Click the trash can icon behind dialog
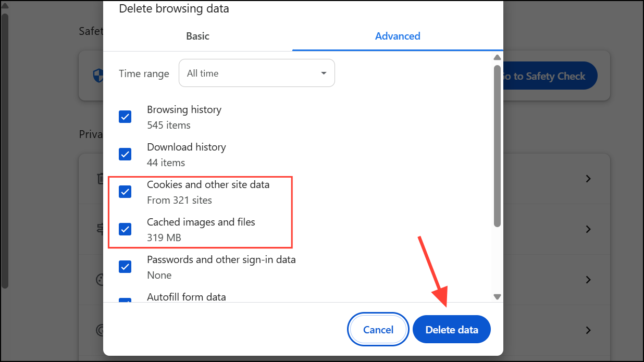The width and height of the screenshot is (644, 362). [x=100, y=179]
